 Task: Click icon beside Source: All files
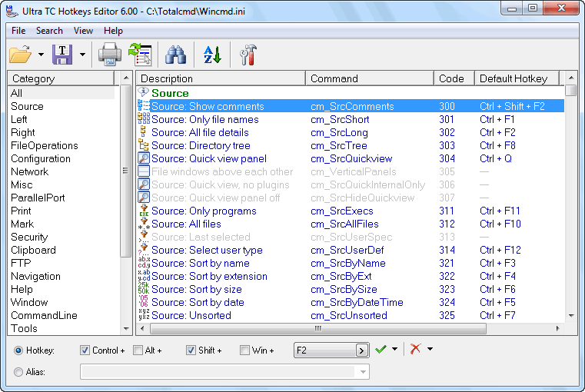pyautogui.click(x=144, y=224)
